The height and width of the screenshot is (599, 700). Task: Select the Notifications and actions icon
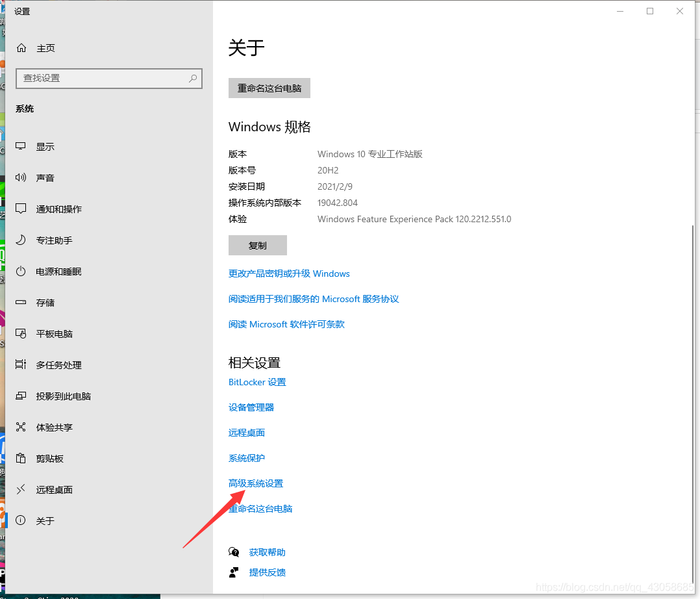(x=21, y=209)
